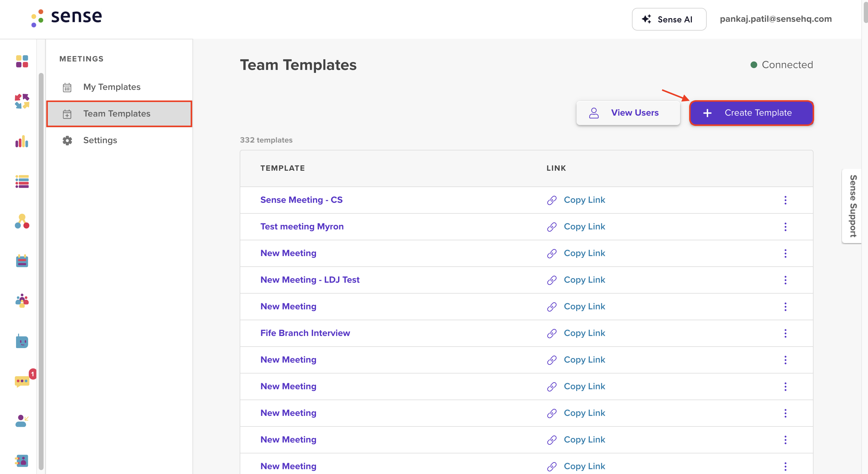
Task: Copy link for Fife Branch Interview
Action: [584, 333]
